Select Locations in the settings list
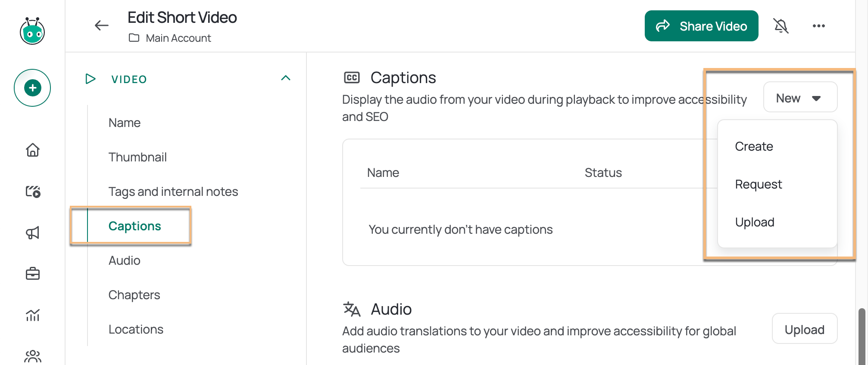The width and height of the screenshot is (868, 365). pyautogui.click(x=136, y=329)
